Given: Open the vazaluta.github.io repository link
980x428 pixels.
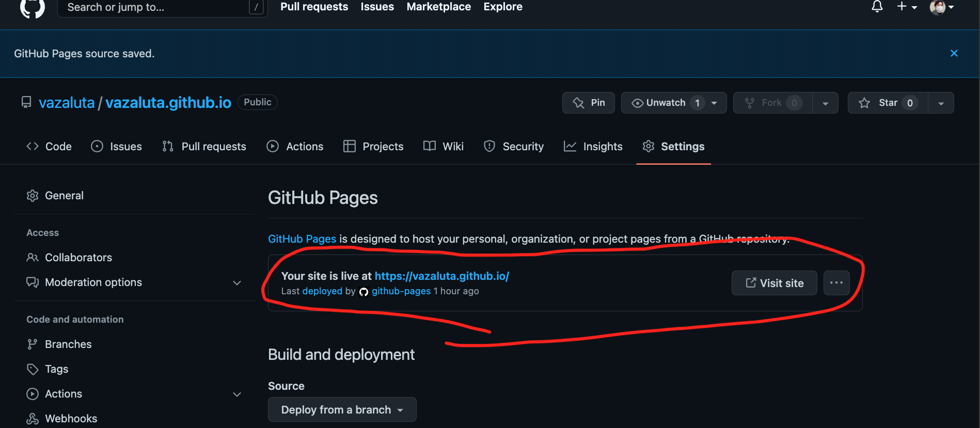Looking at the screenshot, I should 168,103.
